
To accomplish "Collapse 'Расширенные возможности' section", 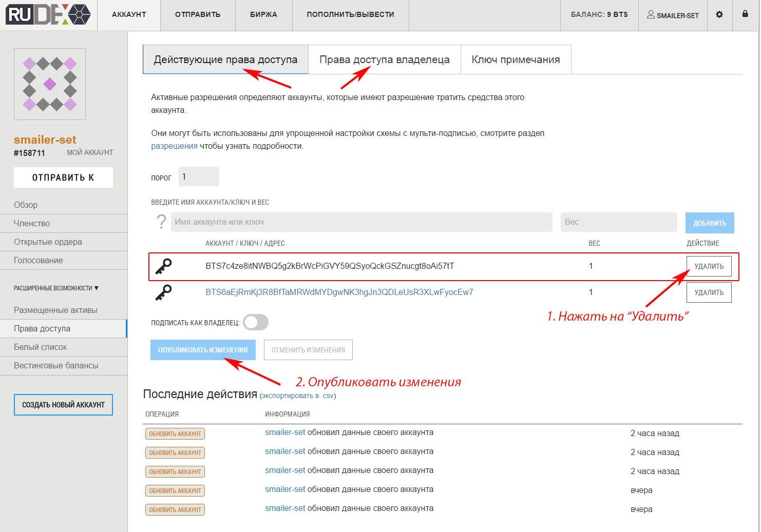I will [56, 288].
